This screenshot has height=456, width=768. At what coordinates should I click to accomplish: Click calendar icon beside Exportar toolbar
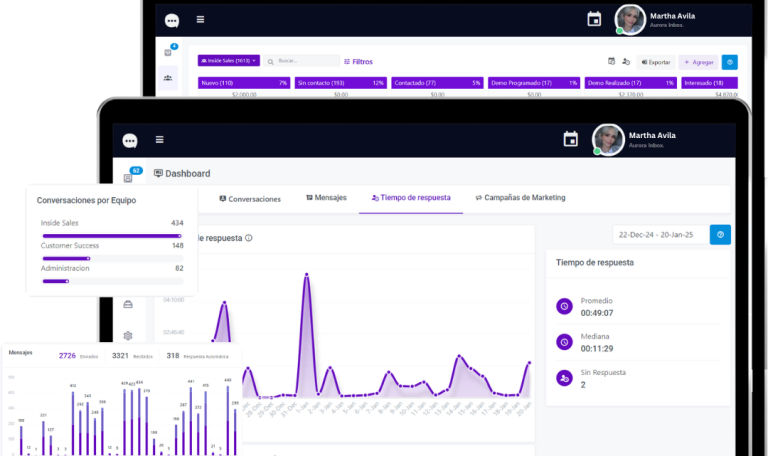[611, 61]
